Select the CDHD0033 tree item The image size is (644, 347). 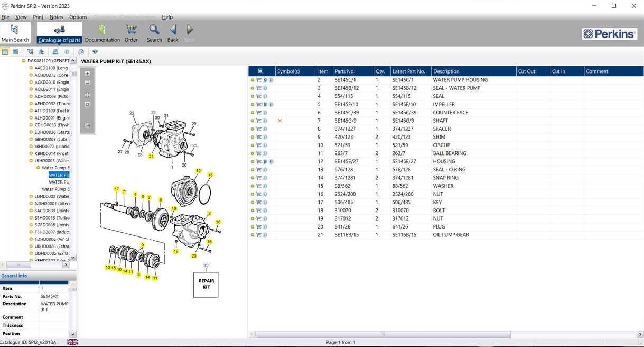[x=52, y=125]
